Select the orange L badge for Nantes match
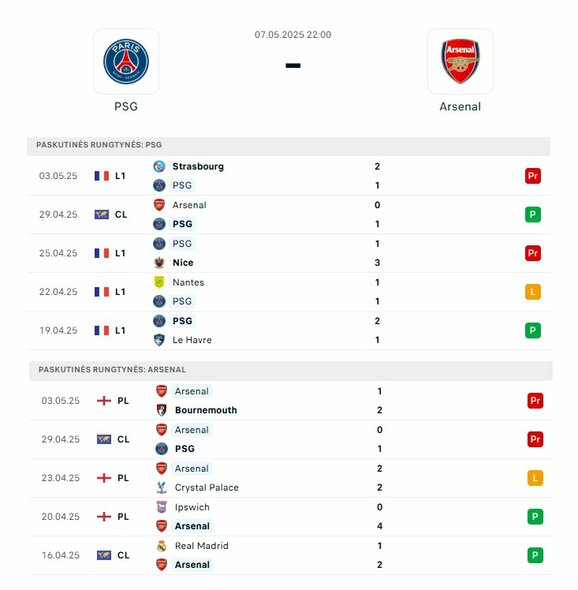 point(533,292)
